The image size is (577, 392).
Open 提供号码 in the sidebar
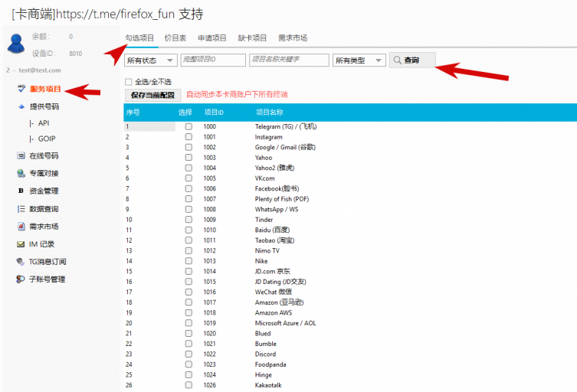coord(44,106)
